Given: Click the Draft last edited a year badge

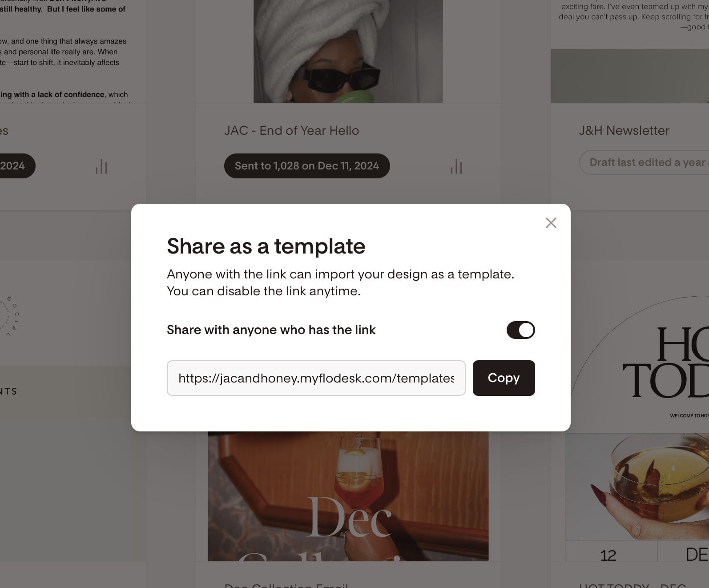Looking at the screenshot, I should (645, 162).
